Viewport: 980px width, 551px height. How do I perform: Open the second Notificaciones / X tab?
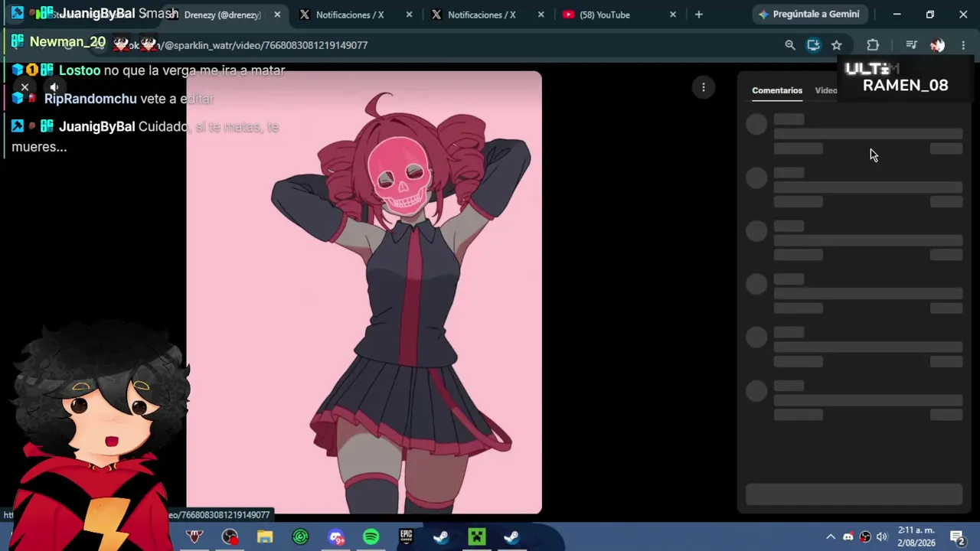pos(482,15)
